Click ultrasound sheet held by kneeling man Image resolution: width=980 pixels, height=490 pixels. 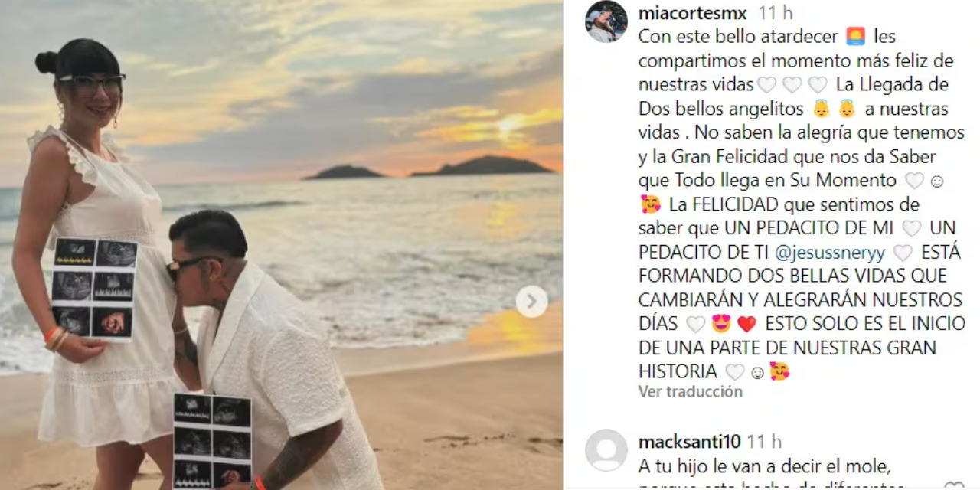(212, 441)
